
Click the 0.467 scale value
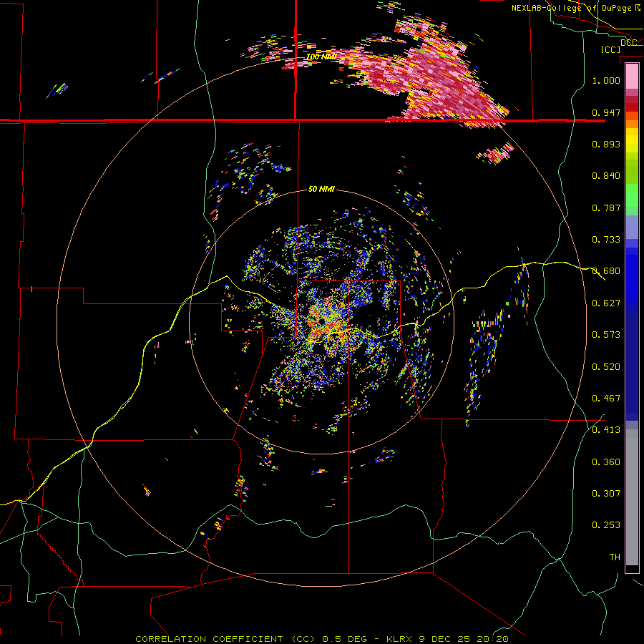606,399
